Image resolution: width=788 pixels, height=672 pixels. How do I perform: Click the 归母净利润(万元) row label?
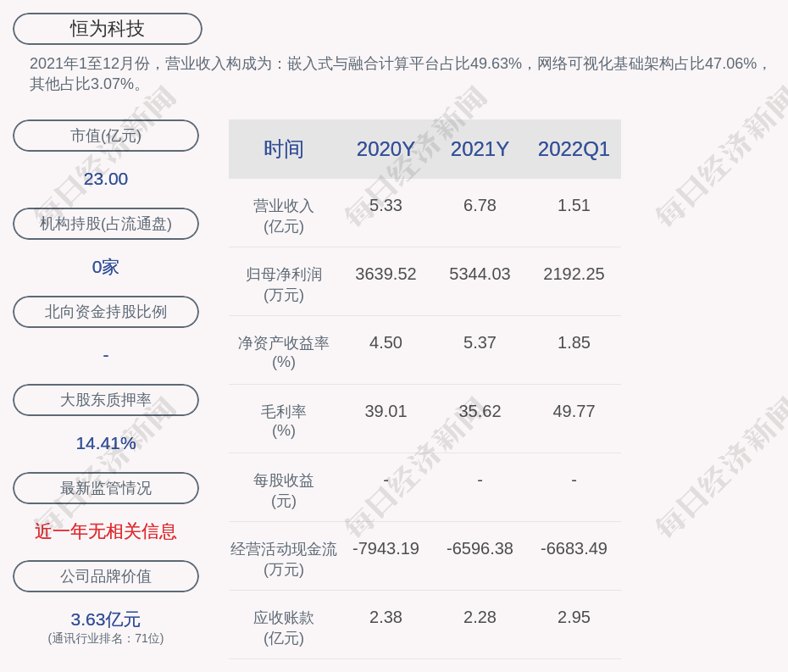tap(283, 285)
